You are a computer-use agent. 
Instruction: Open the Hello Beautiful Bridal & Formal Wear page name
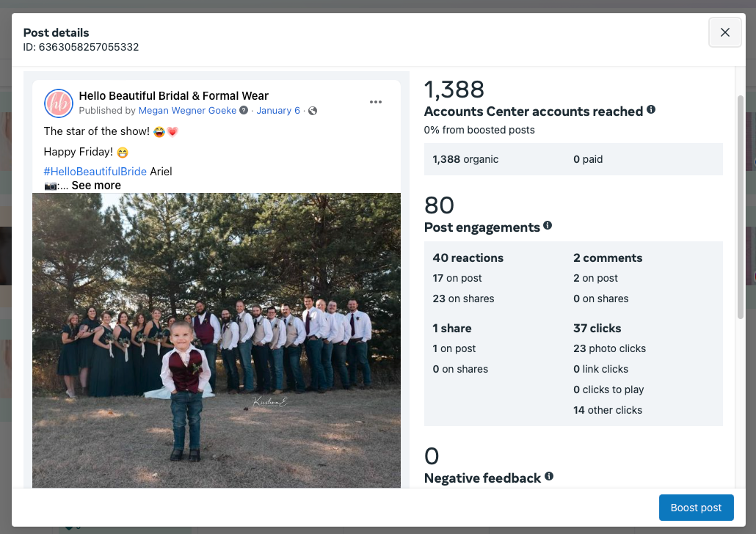pos(173,96)
